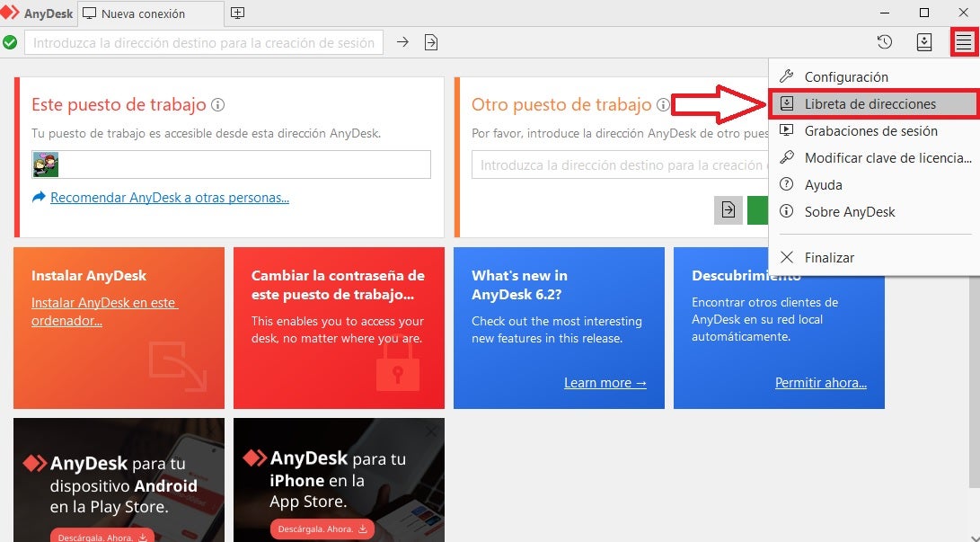Image resolution: width=980 pixels, height=542 pixels.
Task: Follow Instalar AnyDesk en este ordenador link
Action: coord(104,311)
